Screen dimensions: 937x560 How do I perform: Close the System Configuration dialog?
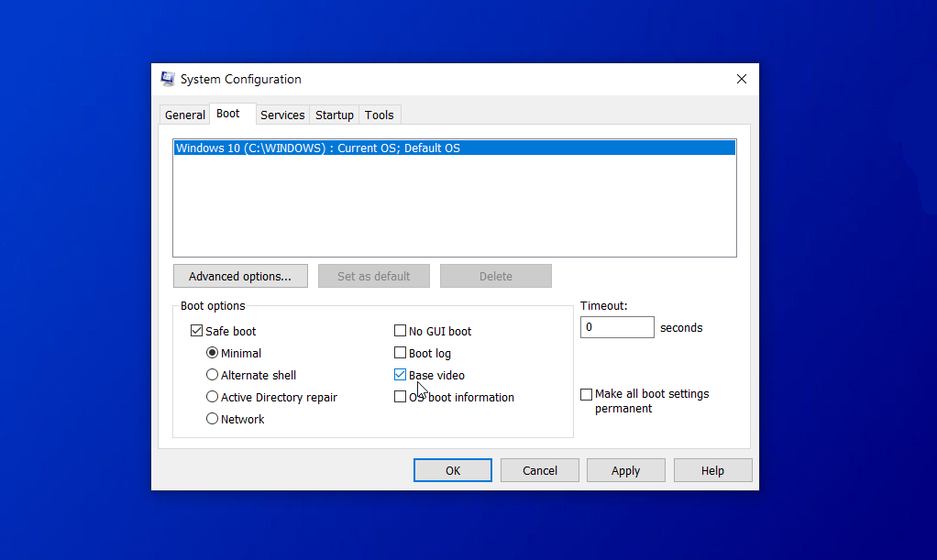(742, 79)
